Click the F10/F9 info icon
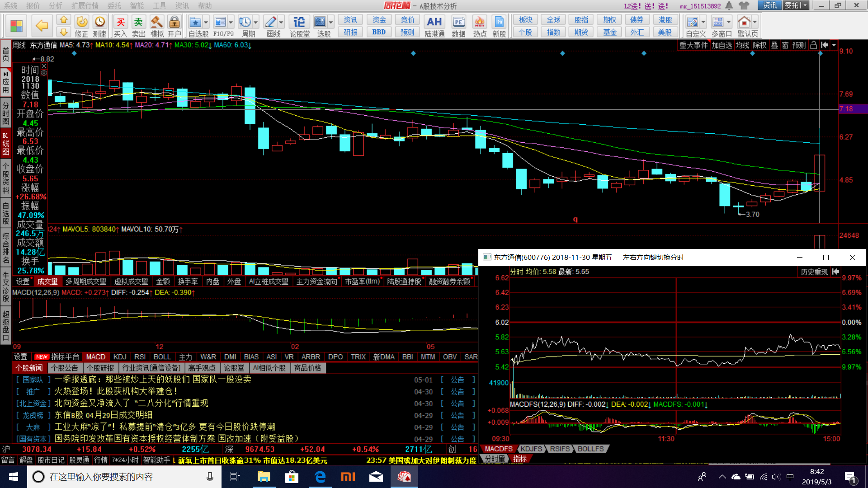The width and height of the screenshot is (868, 488). coord(220,22)
